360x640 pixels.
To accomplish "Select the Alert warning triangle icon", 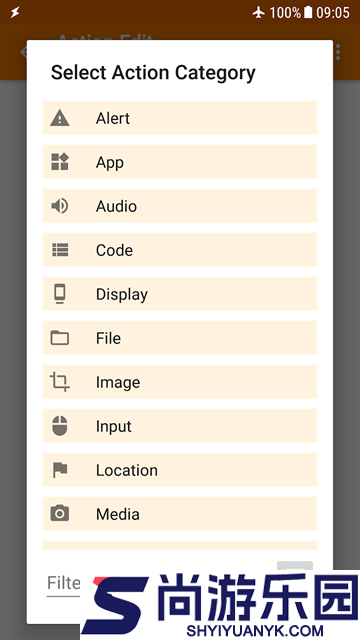I will [x=60, y=118].
